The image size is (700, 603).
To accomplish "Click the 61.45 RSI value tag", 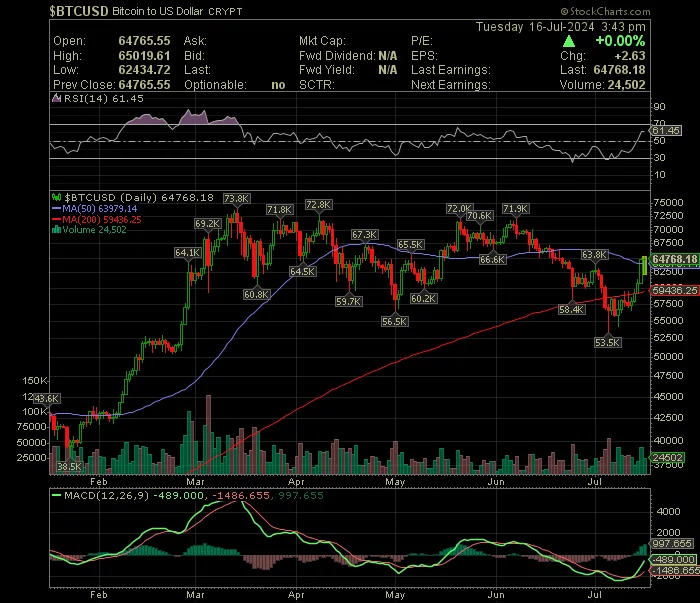I will pyautogui.click(x=666, y=130).
